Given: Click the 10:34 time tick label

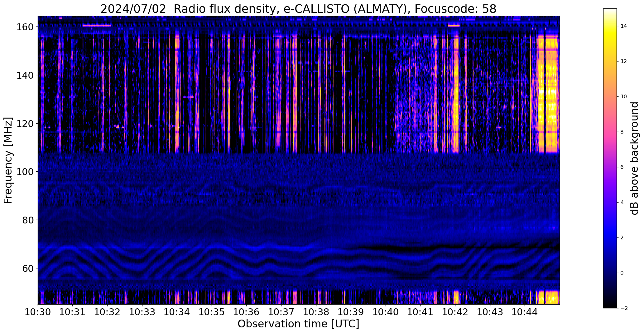Looking at the screenshot, I should click(177, 312).
